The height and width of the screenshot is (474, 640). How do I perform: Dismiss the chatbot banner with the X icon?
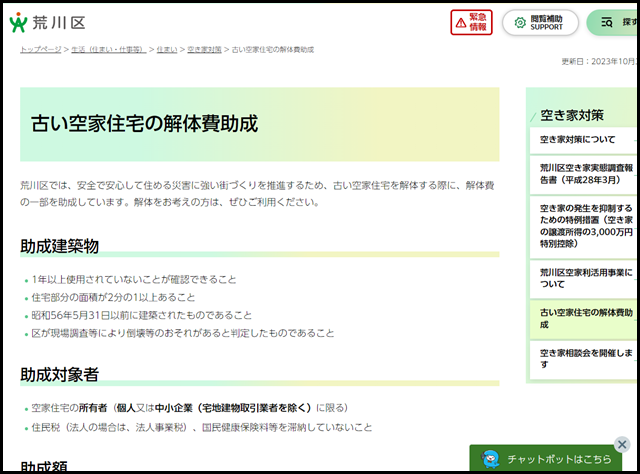621,444
